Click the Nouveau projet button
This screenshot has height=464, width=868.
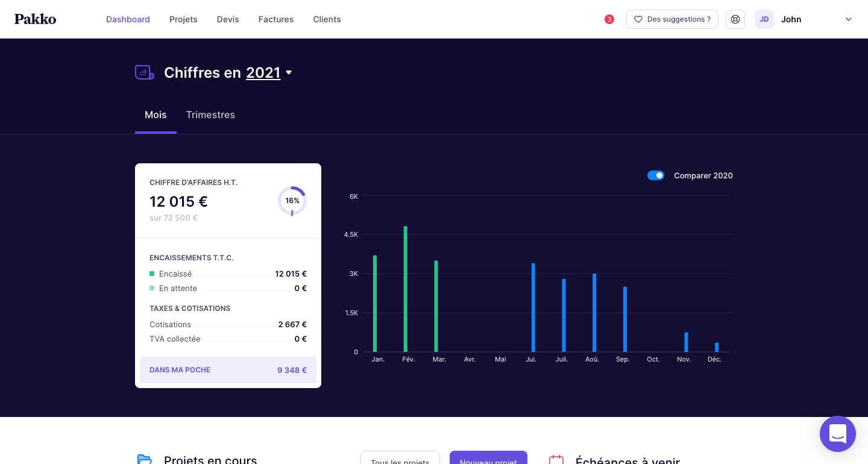[x=488, y=461]
